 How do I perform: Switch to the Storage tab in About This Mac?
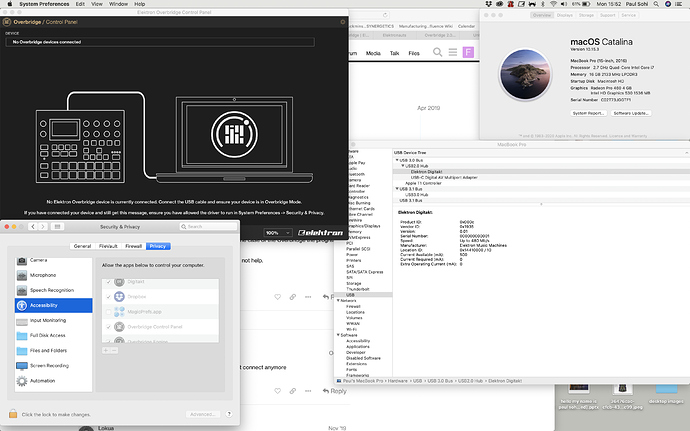[x=586, y=15]
